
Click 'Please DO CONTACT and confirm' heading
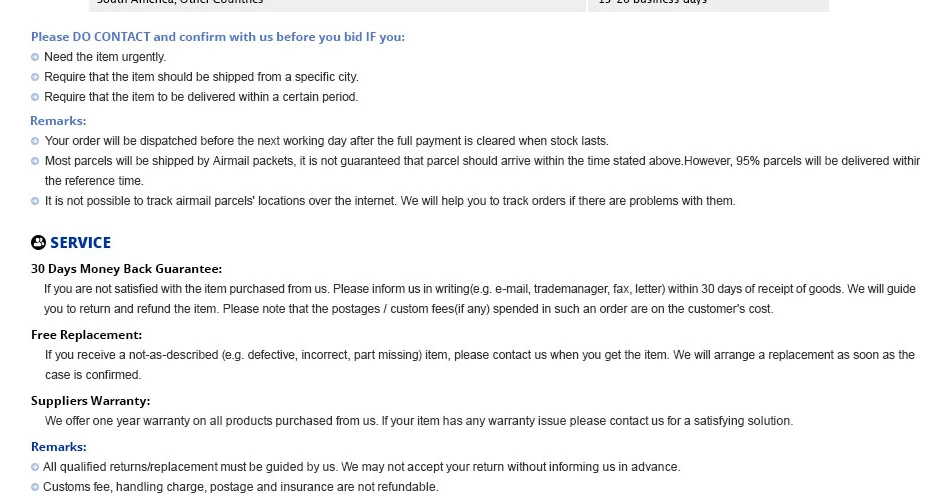(x=218, y=37)
